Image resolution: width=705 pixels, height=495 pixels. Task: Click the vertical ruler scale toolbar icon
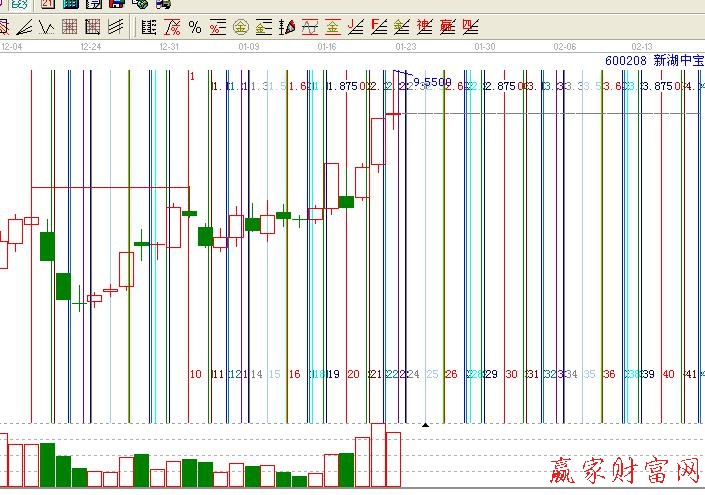148,27
